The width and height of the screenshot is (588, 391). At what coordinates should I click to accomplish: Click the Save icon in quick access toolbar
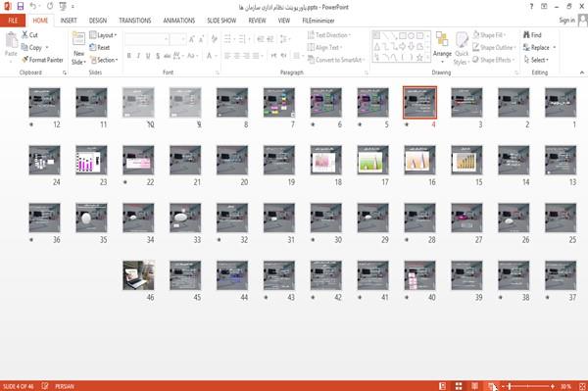pyautogui.click(x=21, y=7)
